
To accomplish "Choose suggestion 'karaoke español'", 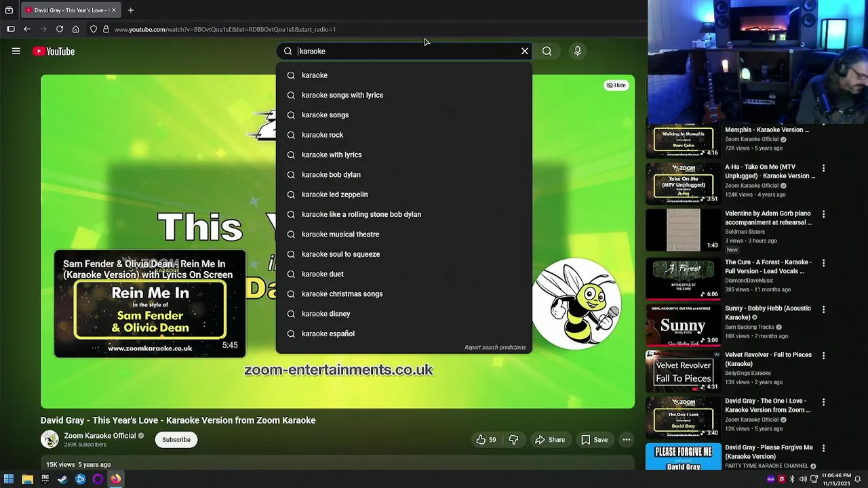I will 403,333.
